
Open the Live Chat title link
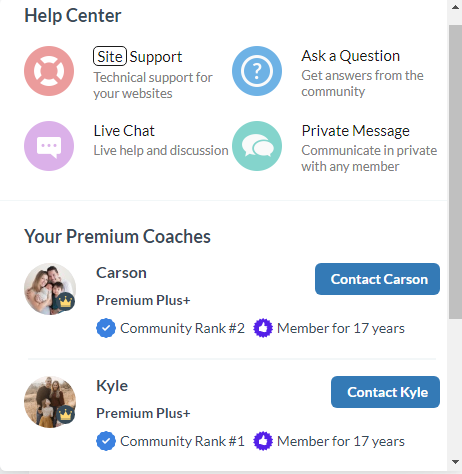[x=124, y=131]
